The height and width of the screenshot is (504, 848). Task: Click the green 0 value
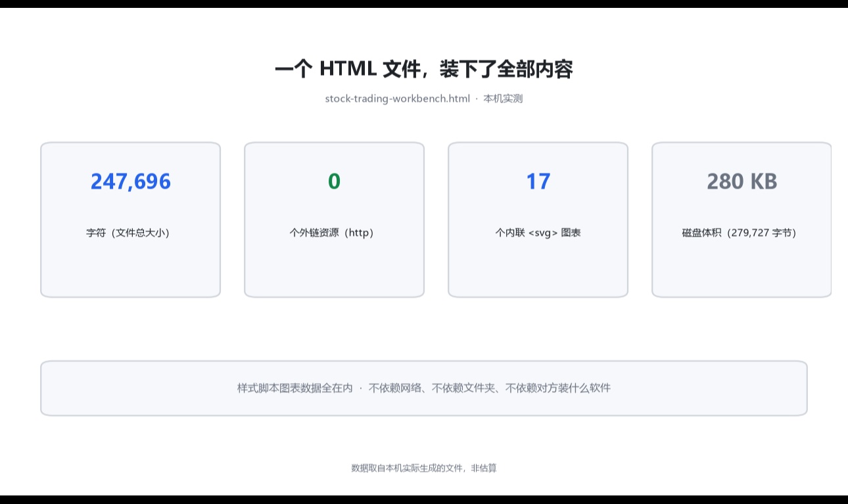point(334,181)
